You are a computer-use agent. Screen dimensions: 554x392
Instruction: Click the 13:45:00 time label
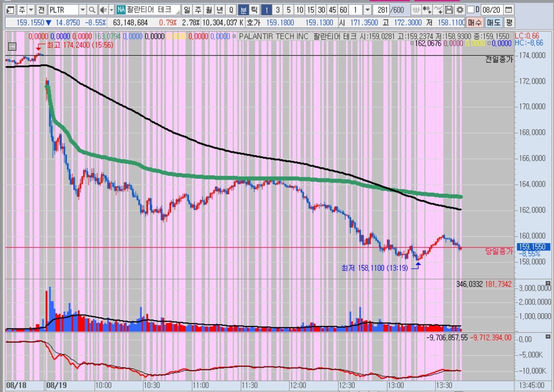pos(532,385)
